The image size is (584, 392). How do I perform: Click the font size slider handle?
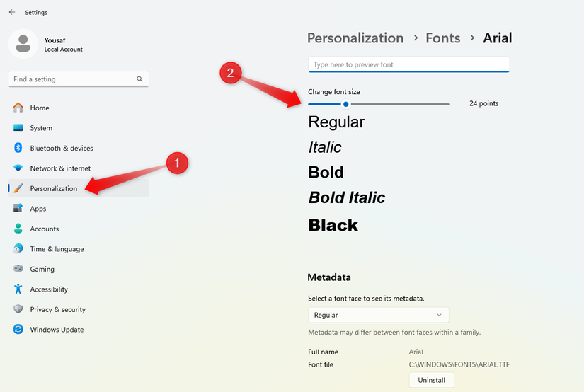[x=345, y=104]
